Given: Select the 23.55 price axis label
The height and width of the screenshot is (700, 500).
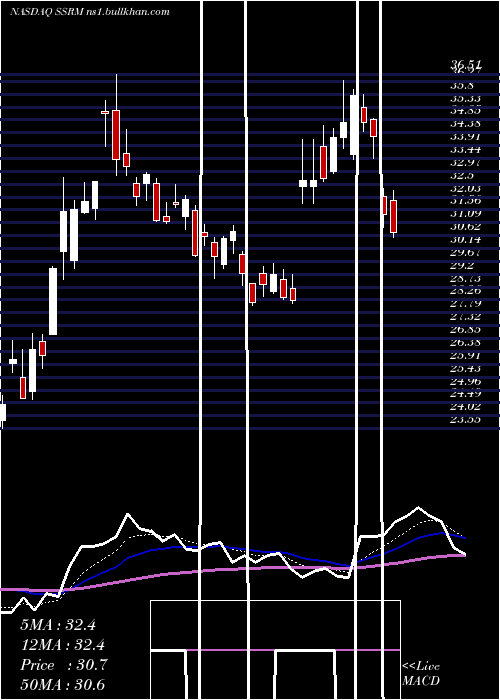Looking at the screenshot, I should pyautogui.click(x=465, y=420).
